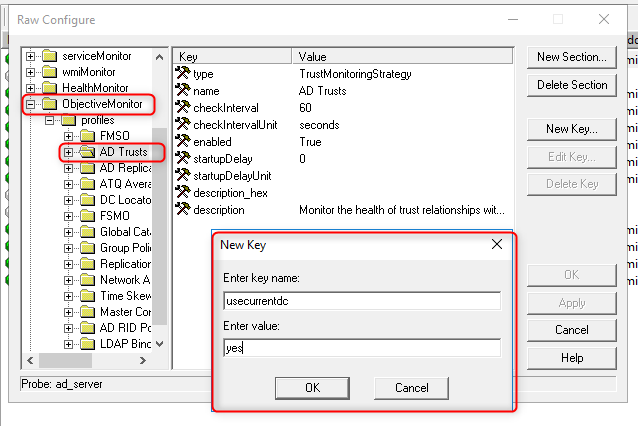Expand the FSMO profile node
This screenshot has height=426, width=638.
click(69, 136)
